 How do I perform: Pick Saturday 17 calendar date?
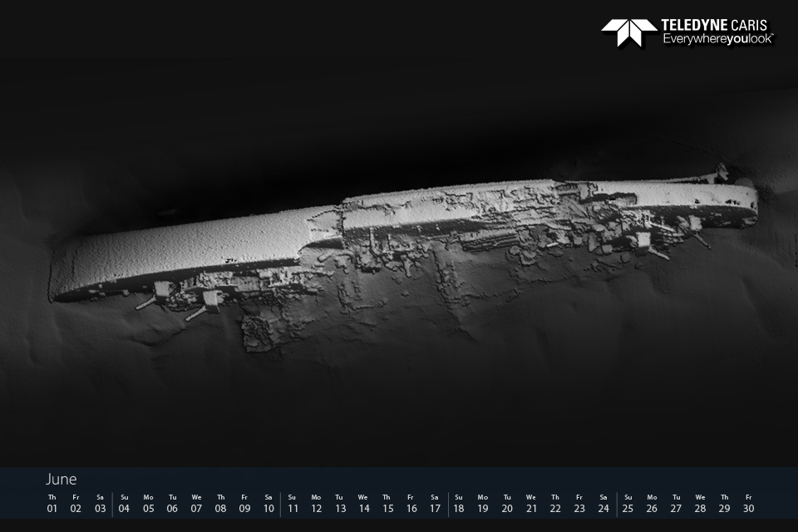coord(435,503)
